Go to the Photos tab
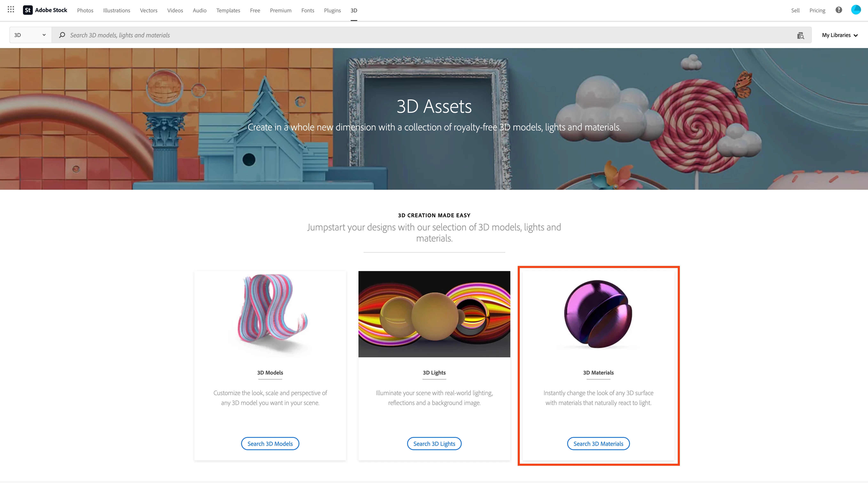 coord(85,10)
